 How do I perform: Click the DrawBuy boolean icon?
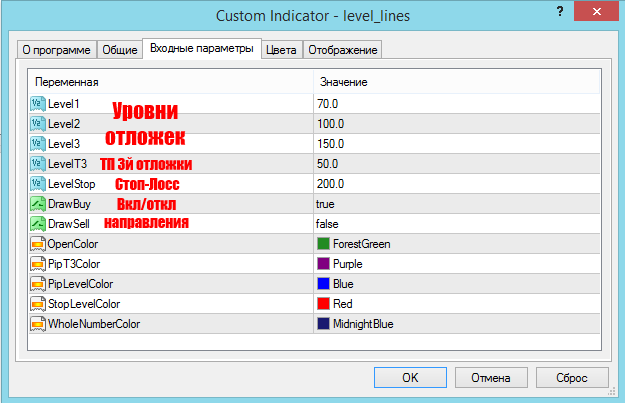pyautogui.click(x=38, y=204)
